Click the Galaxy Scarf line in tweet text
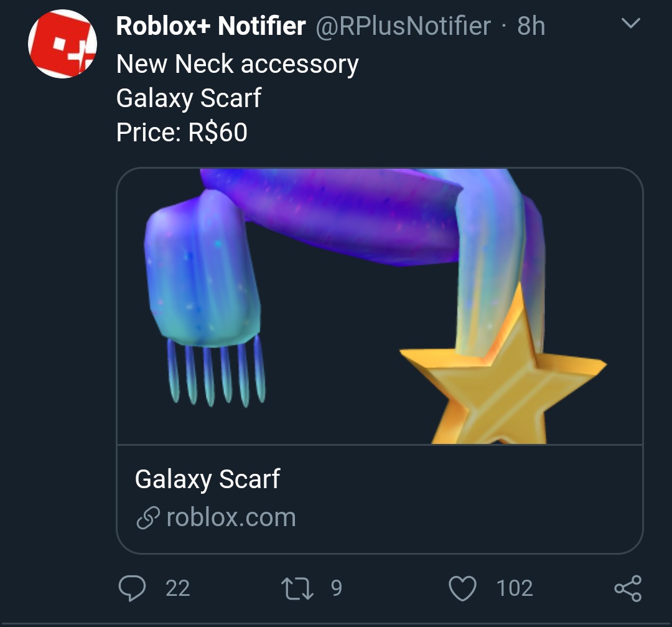The width and height of the screenshot is (672, 627). click(189, 98)
